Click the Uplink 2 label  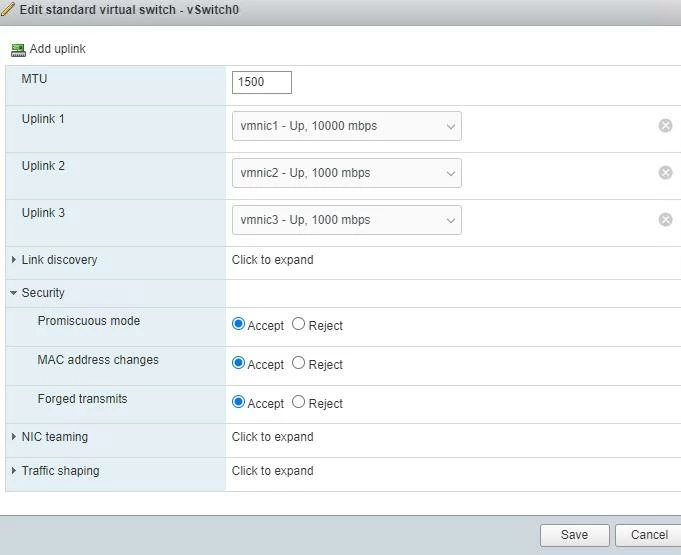tap(43, 165)
